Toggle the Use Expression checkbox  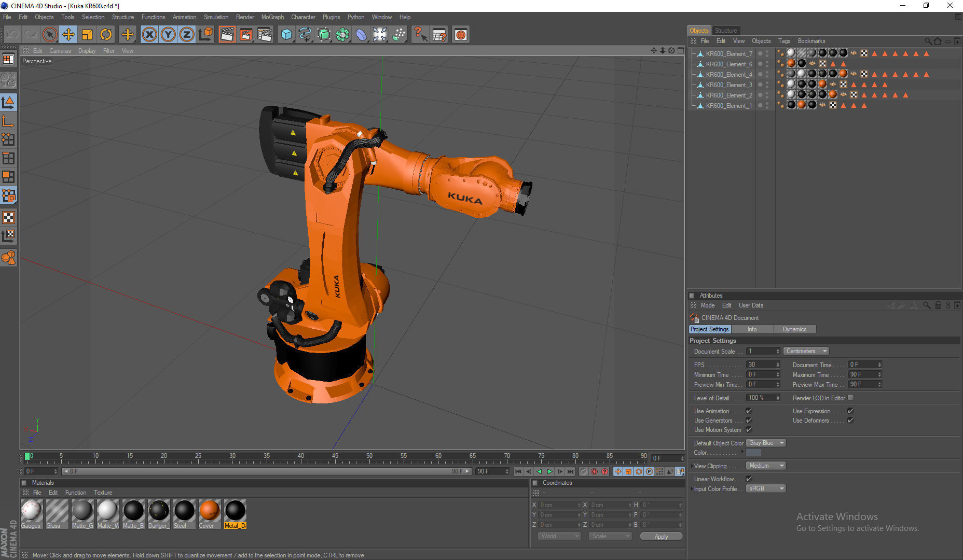pyautogui.click(x=850, y=411)
